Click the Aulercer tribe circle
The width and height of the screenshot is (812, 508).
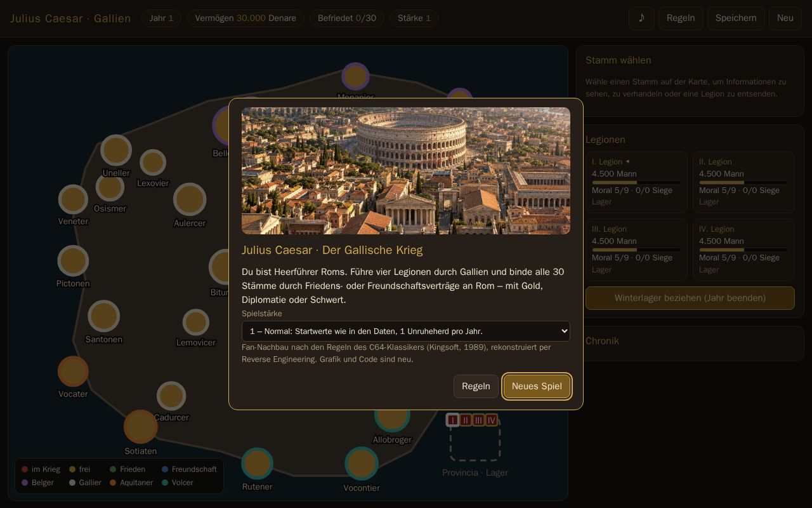[190, 199]
